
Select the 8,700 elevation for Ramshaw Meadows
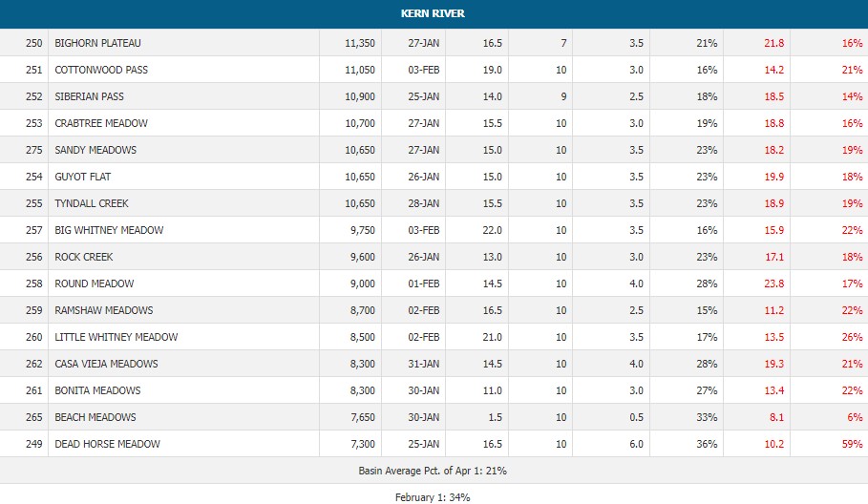362,310
